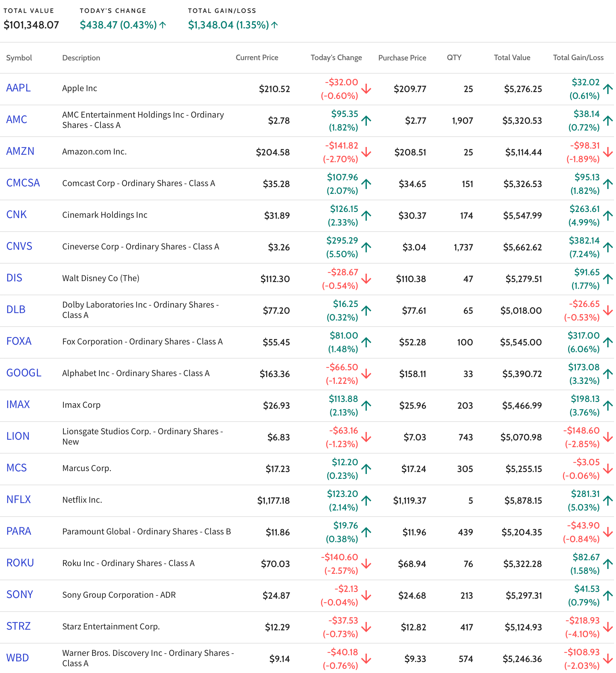The height and width of the screenshot is (673, 616).
Task: Open the DIS symbol link
Action: coord(14,279)
